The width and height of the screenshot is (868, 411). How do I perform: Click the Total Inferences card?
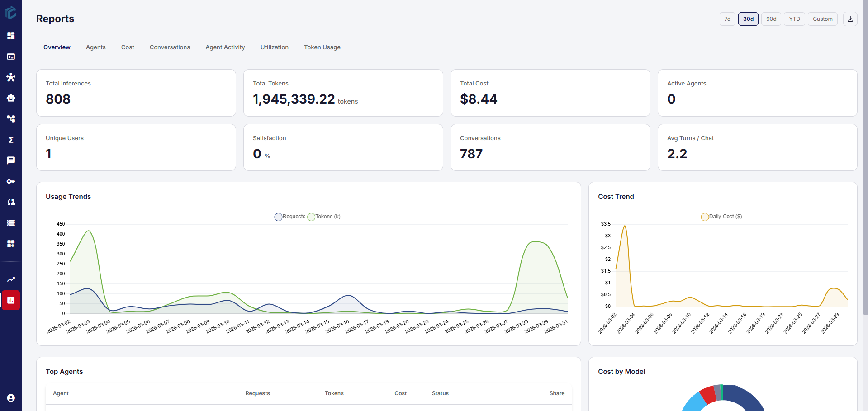click(x=136, y=93)
